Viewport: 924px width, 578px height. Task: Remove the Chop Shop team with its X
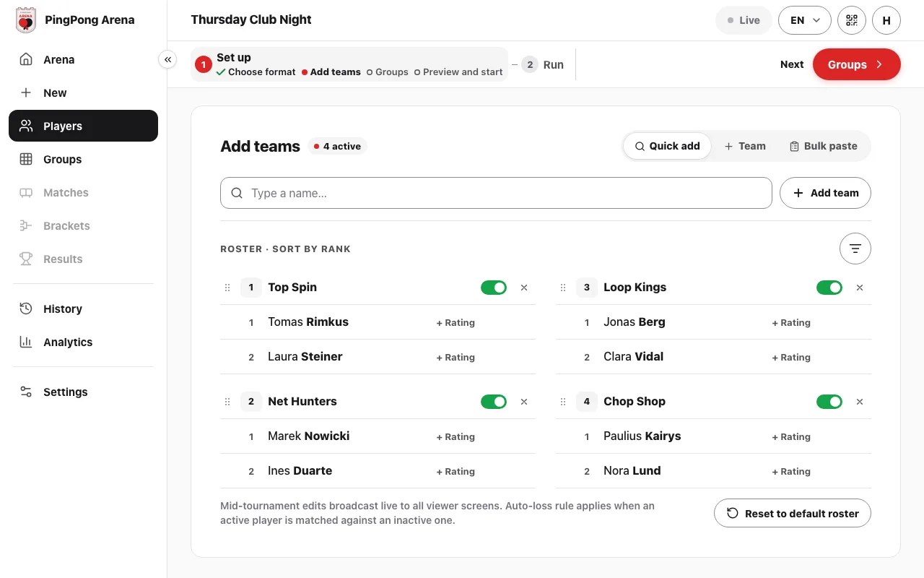coord(860,402)
